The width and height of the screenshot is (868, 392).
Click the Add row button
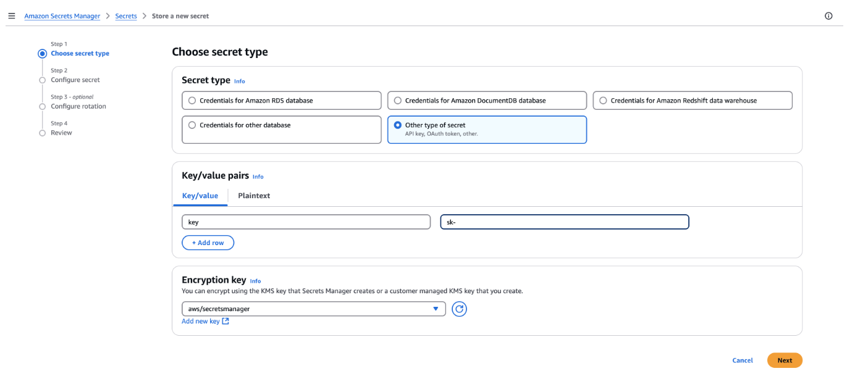pos(208,243)
